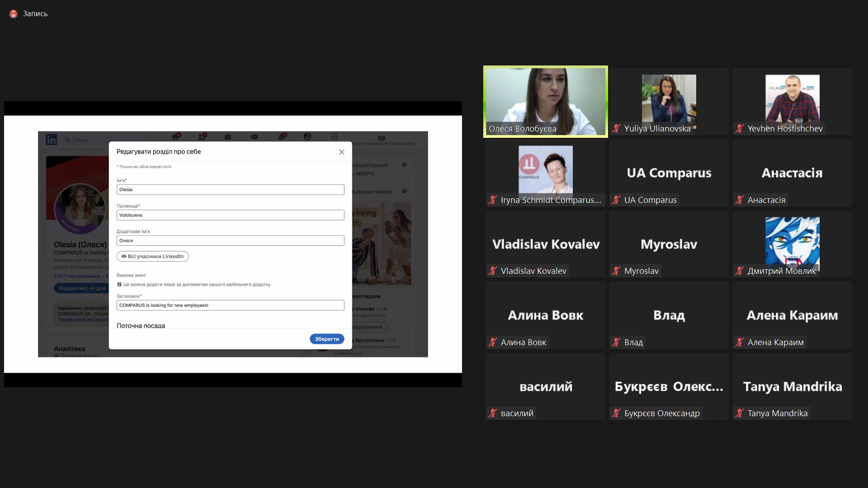Select Yuliya Ulianovska's video tile
The height and width of the screenshot is (488, 868).
click(669, 102)
